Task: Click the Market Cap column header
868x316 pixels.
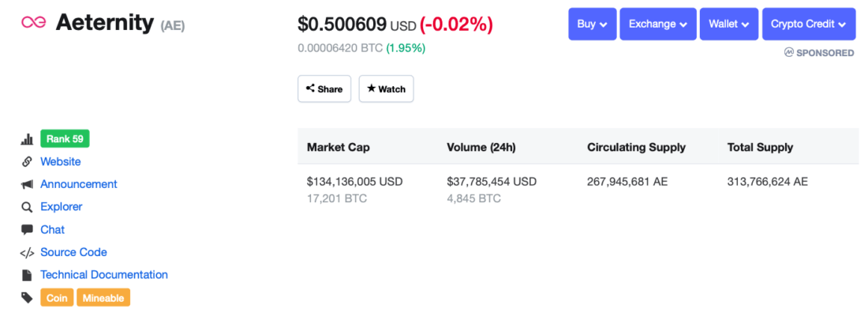Action: tap(338, 147)
